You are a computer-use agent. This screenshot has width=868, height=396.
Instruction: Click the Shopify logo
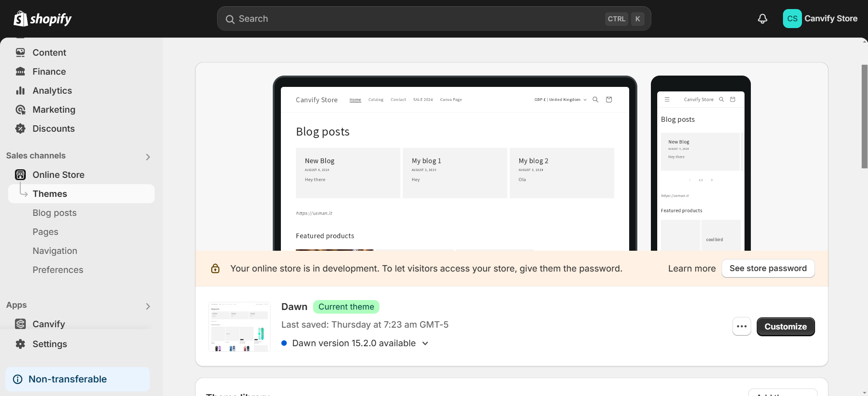click(43, 19)
